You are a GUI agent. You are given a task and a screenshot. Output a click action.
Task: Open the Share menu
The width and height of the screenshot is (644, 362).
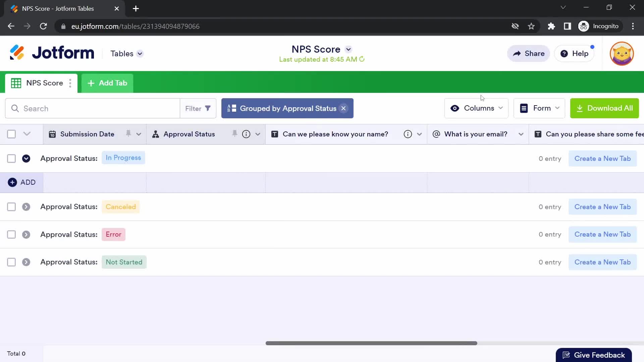coord(529,53)
